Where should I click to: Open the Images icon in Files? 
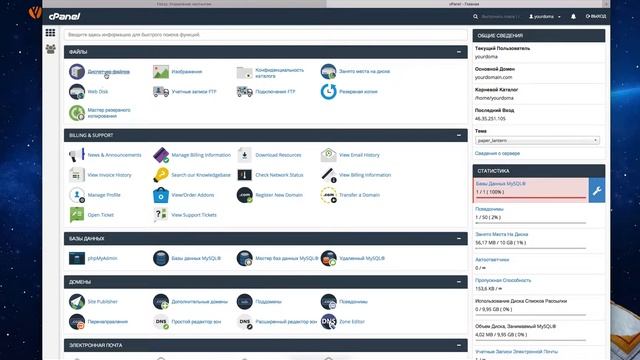coord(161,71)
